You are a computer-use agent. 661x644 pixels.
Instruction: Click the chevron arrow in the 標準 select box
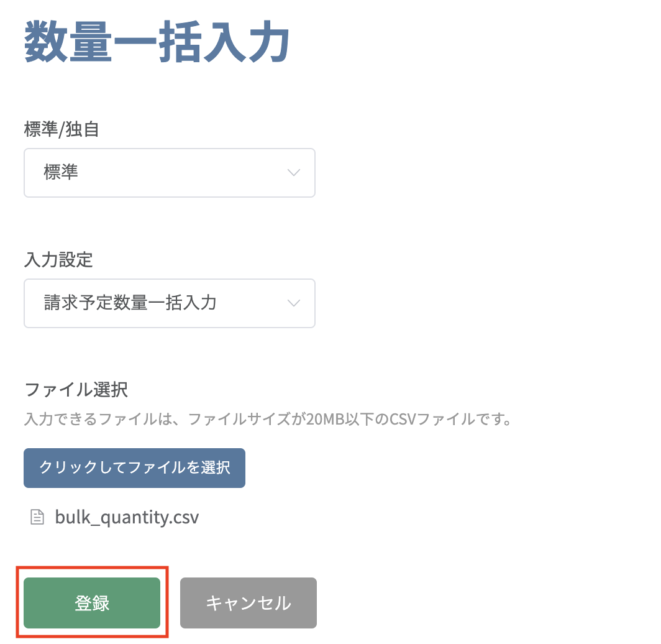click(x=293, y=172)
